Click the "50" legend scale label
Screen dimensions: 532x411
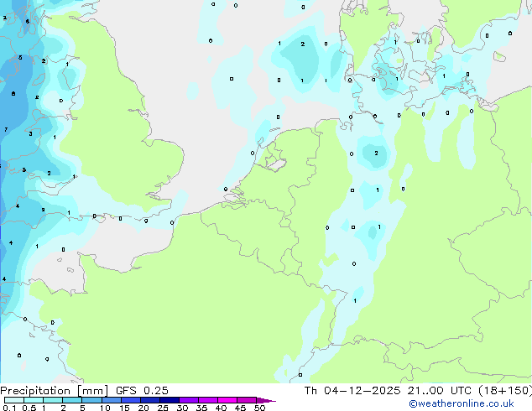pyautogui.click(x=259, y=408)
